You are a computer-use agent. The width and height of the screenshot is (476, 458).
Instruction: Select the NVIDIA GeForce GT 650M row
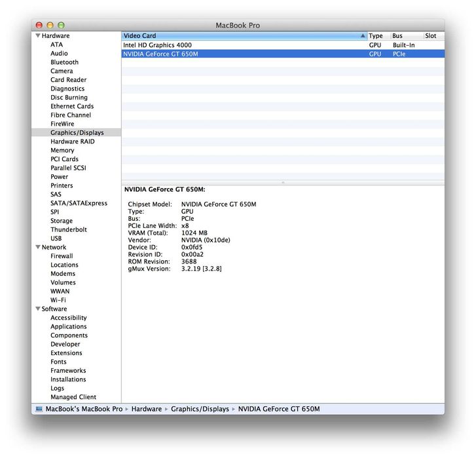click(x=283, y=54)
